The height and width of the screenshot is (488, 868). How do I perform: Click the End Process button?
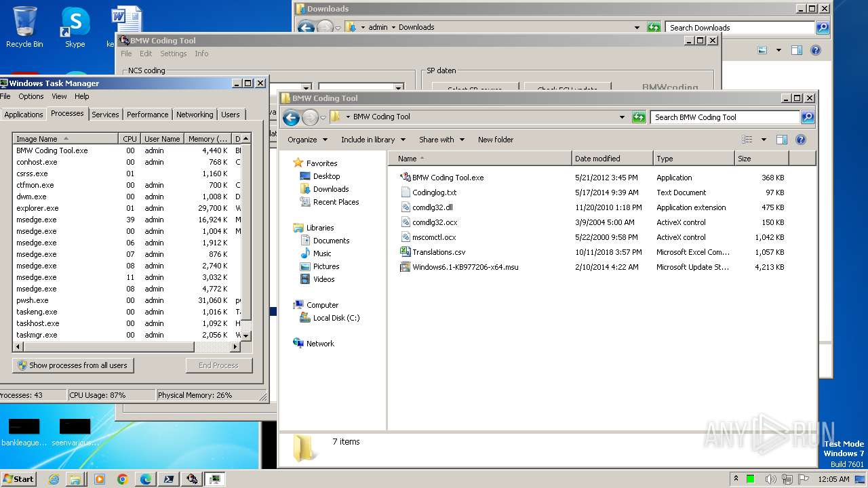[x=219, y=365]
